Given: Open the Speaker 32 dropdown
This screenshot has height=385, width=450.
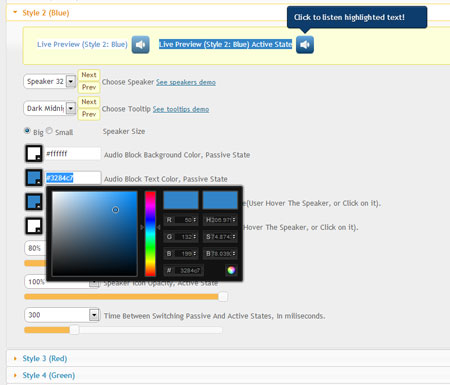Looking at the screenshot, I should coord(71,81).
